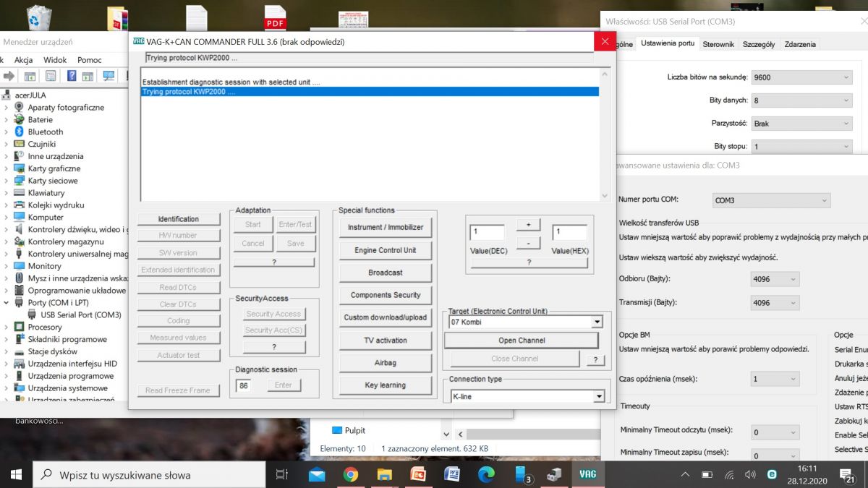Expand the Stacje dysków node
868x488 pixels.
pyautogui.click(x=7, y=351)
